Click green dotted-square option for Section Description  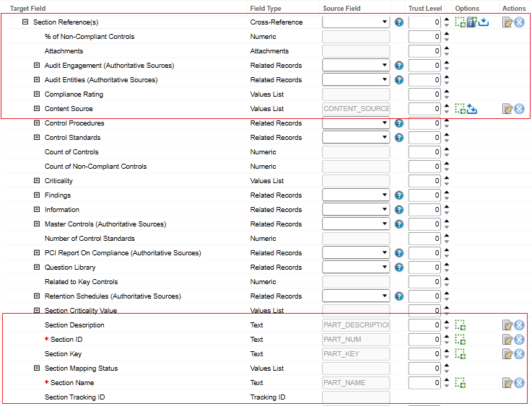460,325
